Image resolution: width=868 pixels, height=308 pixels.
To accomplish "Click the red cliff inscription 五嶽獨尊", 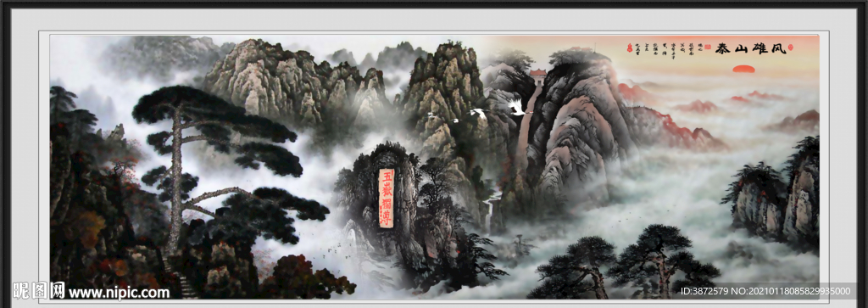I will click(386, 198).
